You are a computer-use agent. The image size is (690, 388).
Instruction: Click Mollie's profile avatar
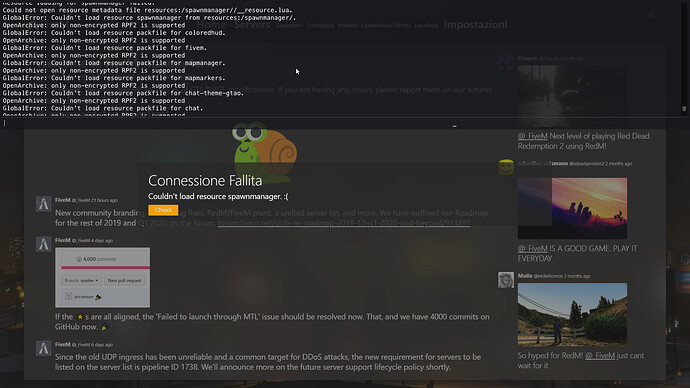[506, 280]
